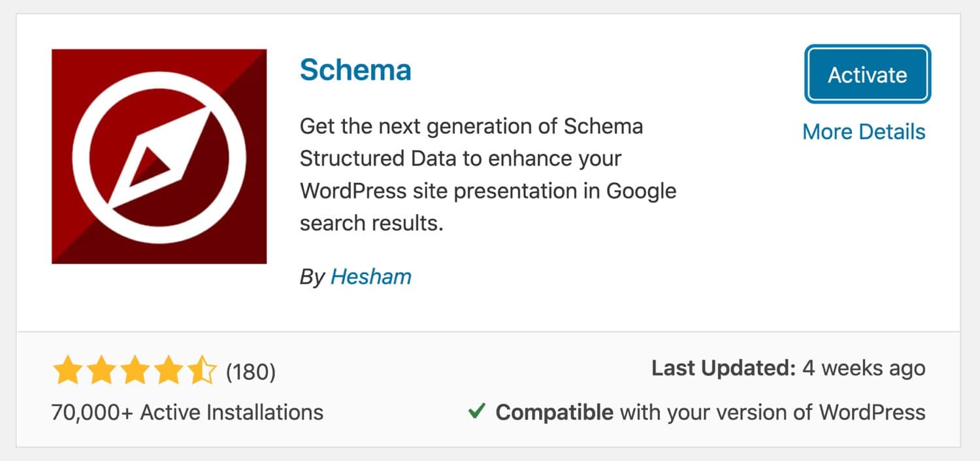Click the Schema plugin compass logo icon
The width and height of the screenshot is (980, 461).
(159, 155)
